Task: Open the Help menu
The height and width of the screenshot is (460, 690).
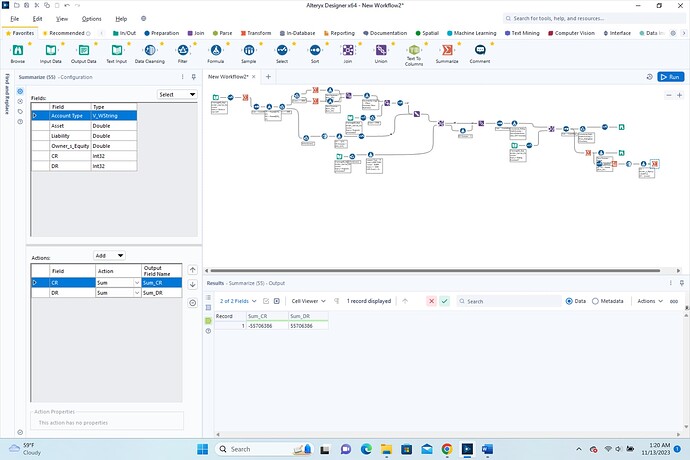Action: coord(121,18)
